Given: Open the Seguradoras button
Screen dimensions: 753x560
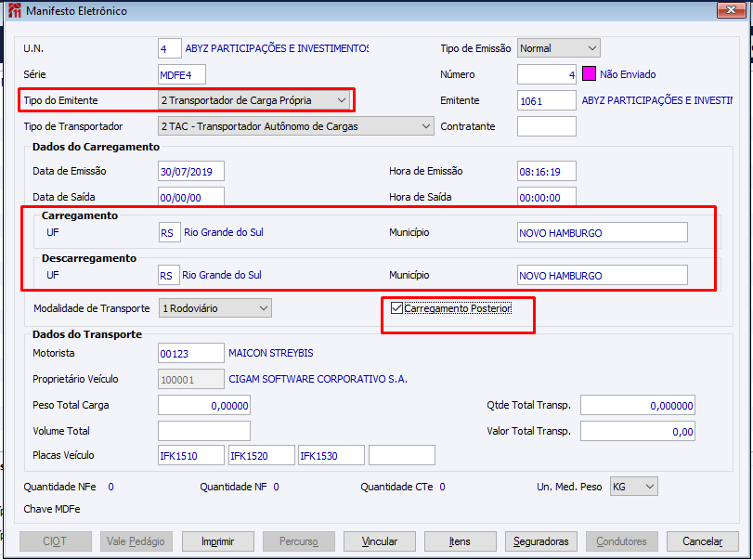Looking at the screenshot, I should point(540,541).
